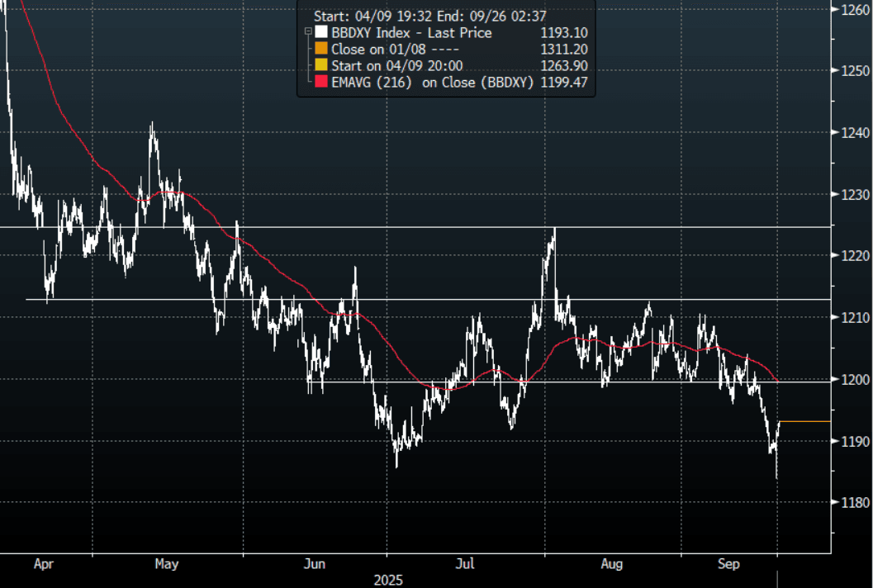873x588 pixels.
Task: Click the Jul label on the time axis
Action: (x=466, y=564)
